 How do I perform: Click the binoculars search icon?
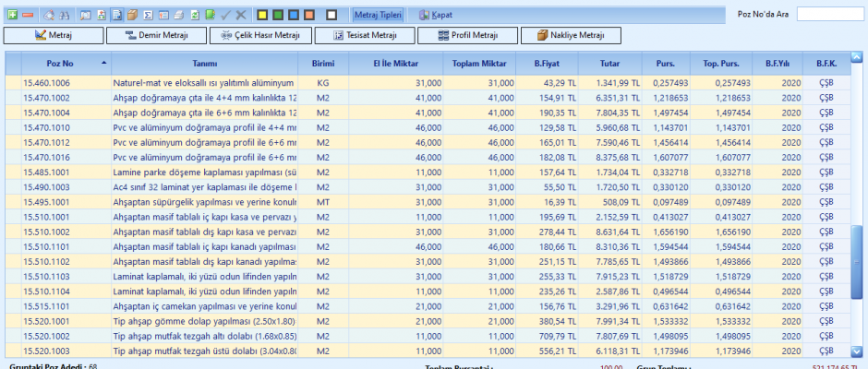click(x=65, y=15)
